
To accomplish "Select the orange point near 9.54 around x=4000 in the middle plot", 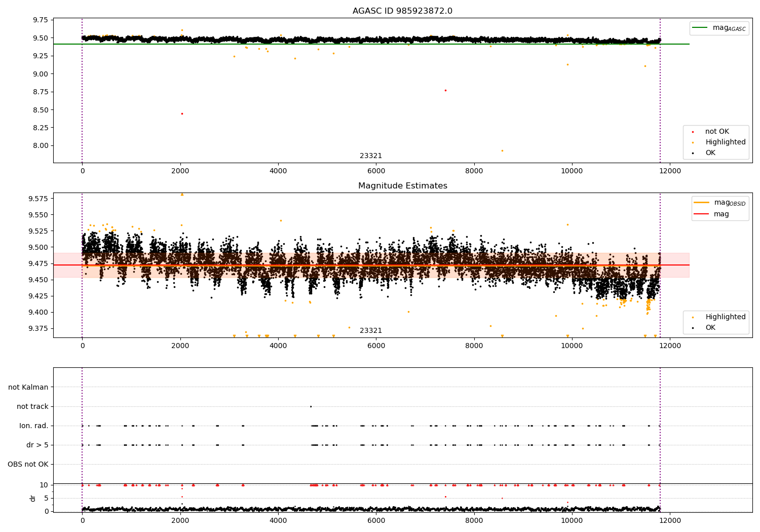I will (281, 220).
